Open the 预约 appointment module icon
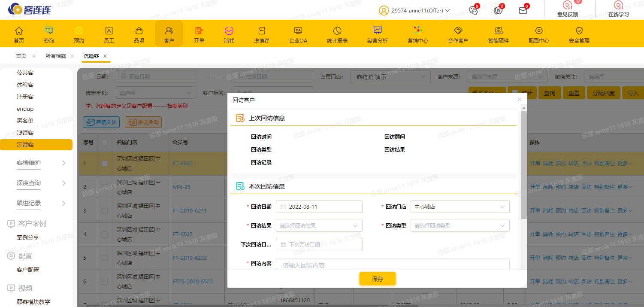 [79, 31]
